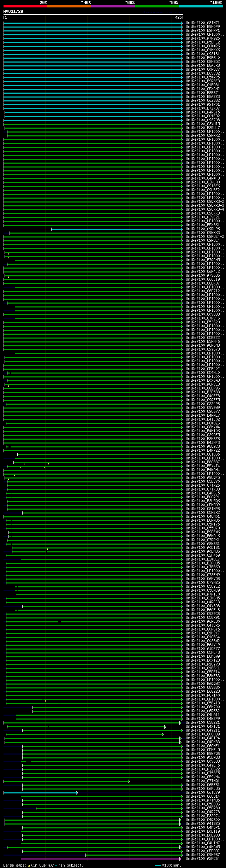Image resolution: width=226 pixels, height=868 pixels.
Task: Click the green segment of the identity legend
Action: 157,6
